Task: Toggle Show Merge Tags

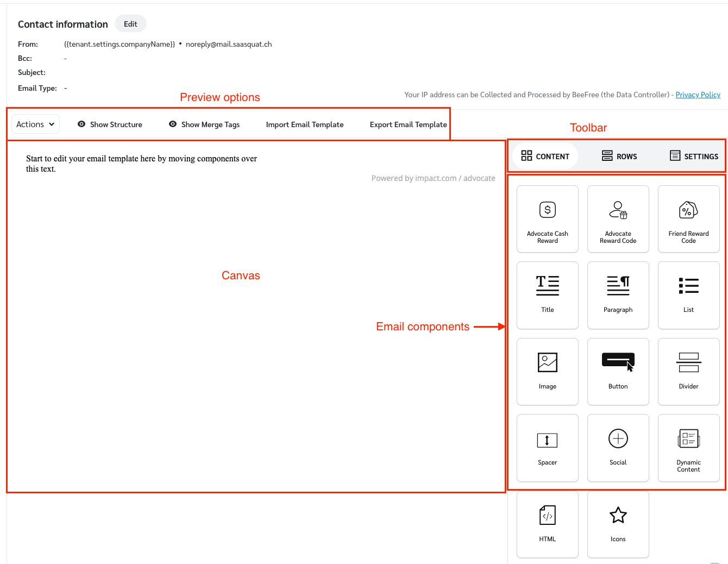Action: pos(204,124)
